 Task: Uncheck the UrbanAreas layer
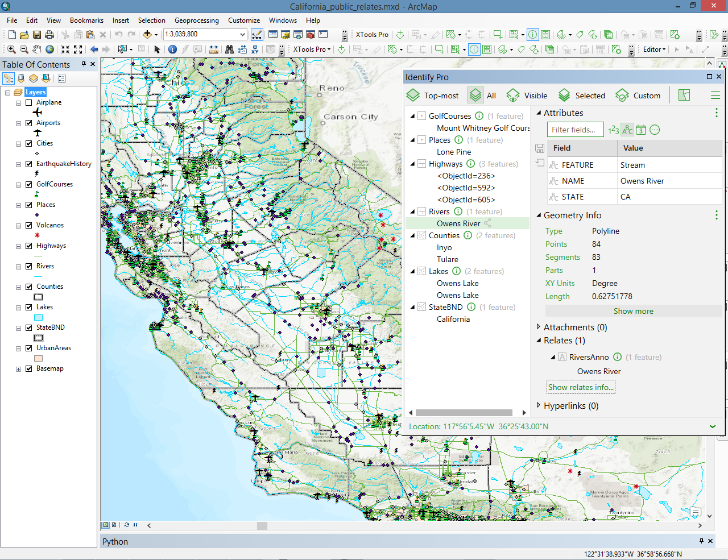point(28,349)
